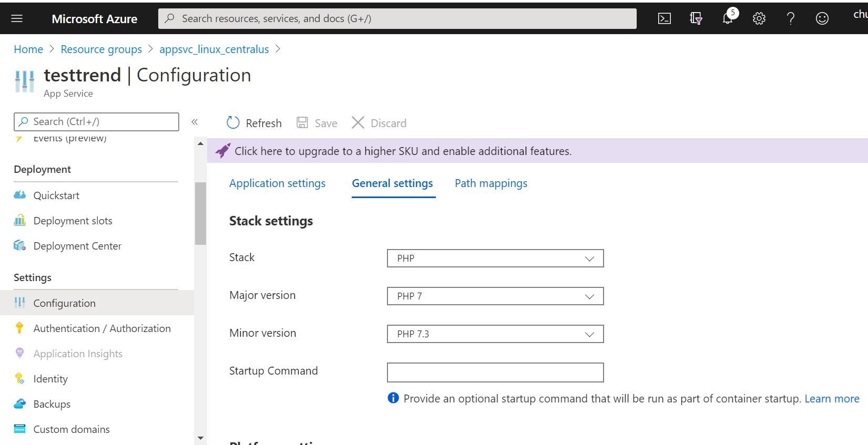The image size is (868, 445).
Task: Open the Stack dropdown showing PHP
Action: point(495,258)
